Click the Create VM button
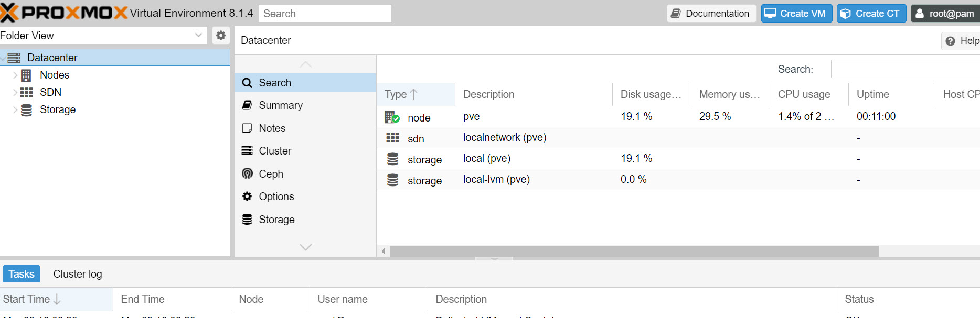Screen dimensions: 980x318 (x=796, y=14)
